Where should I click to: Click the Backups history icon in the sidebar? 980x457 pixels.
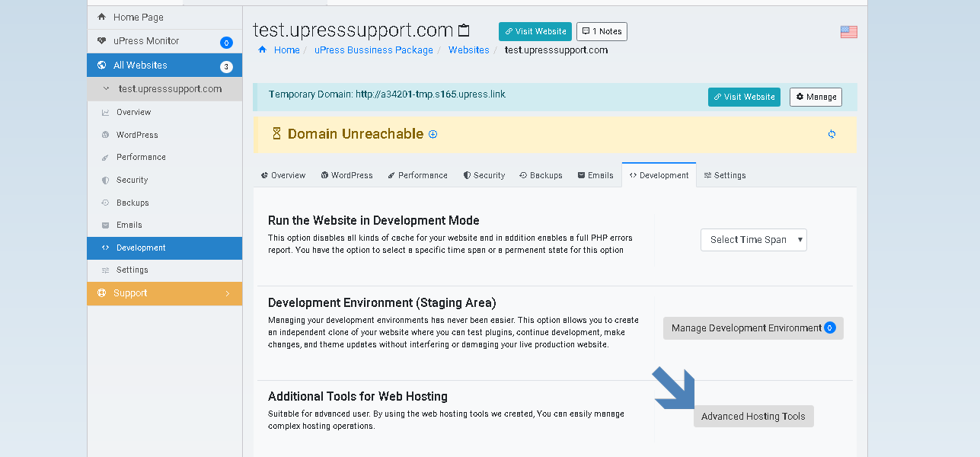[x=106, y=203]
